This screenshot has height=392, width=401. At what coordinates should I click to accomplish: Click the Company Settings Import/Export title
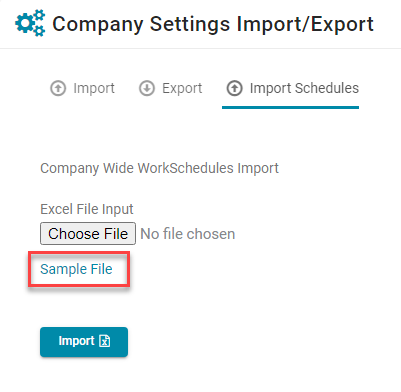(213, 24)
